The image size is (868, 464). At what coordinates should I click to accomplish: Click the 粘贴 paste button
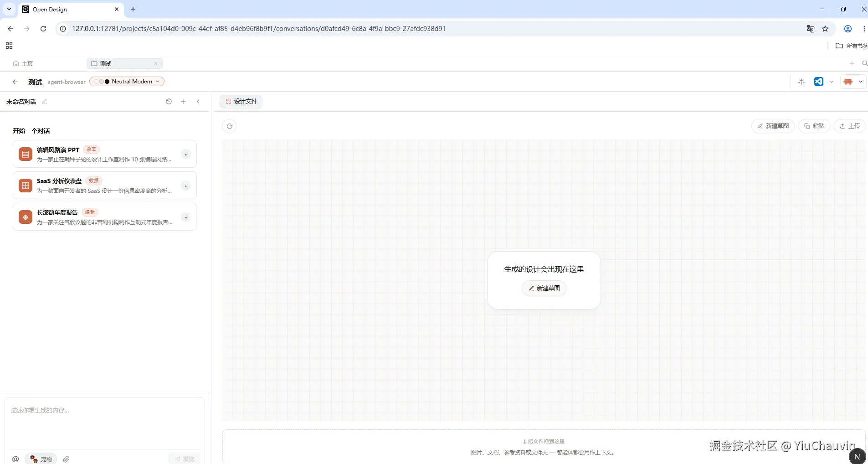(814, 126)
